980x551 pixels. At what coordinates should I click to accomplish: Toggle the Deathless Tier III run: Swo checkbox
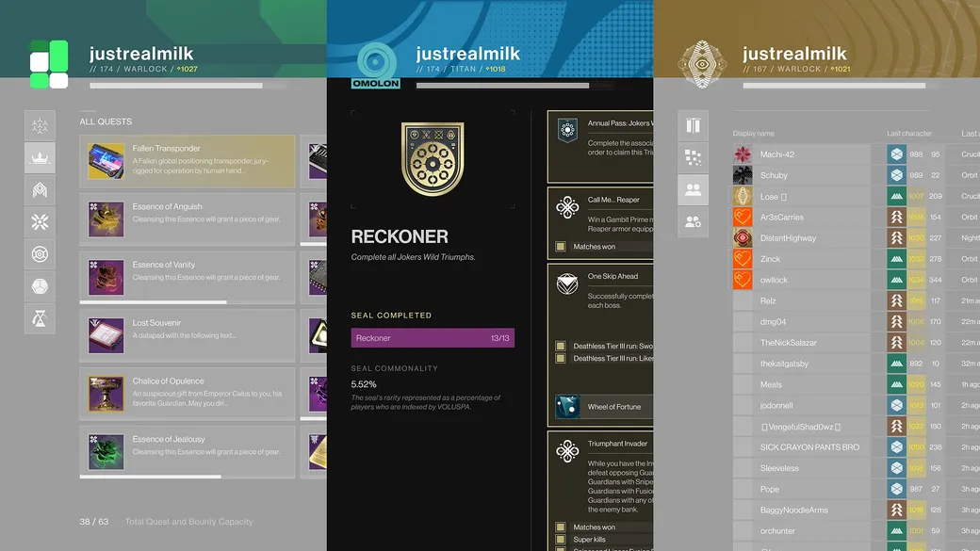pos(561,346)
